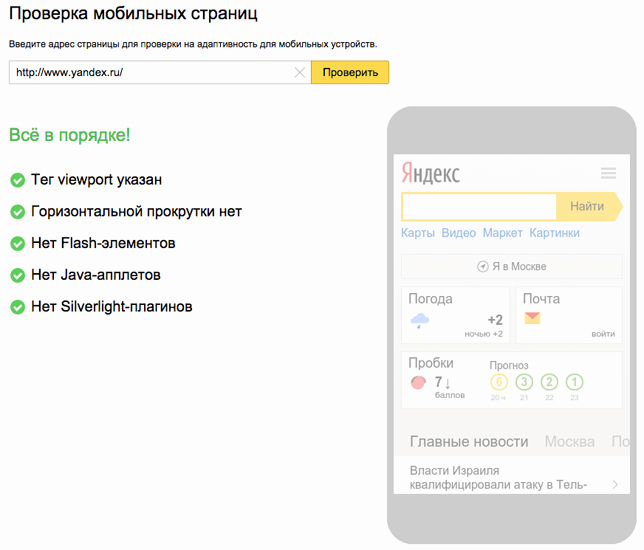Select the Москва news tab
644x550 pixels.
pyautogui.click(x=570, y=442)
